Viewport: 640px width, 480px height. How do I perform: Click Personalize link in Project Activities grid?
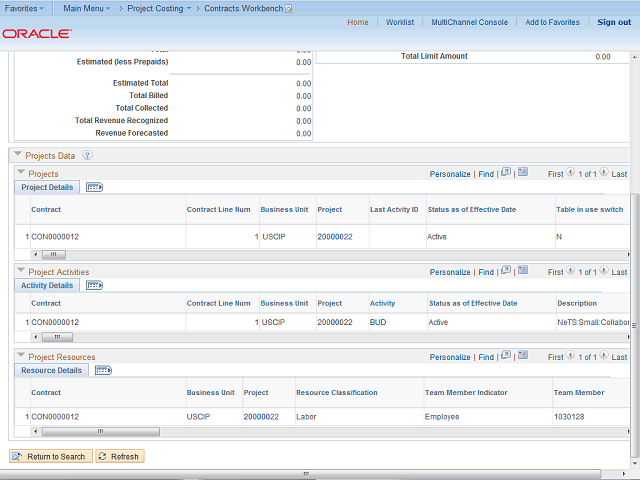pyautogui.click(x=450, y=272)
